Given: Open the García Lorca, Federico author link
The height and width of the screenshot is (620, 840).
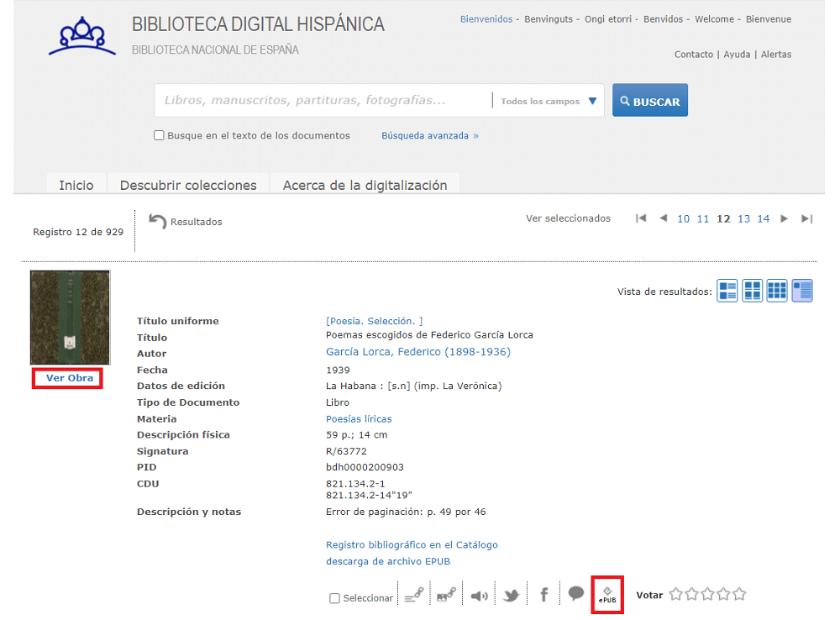Looking at the screenshot, I should click(x=418, y=351).
